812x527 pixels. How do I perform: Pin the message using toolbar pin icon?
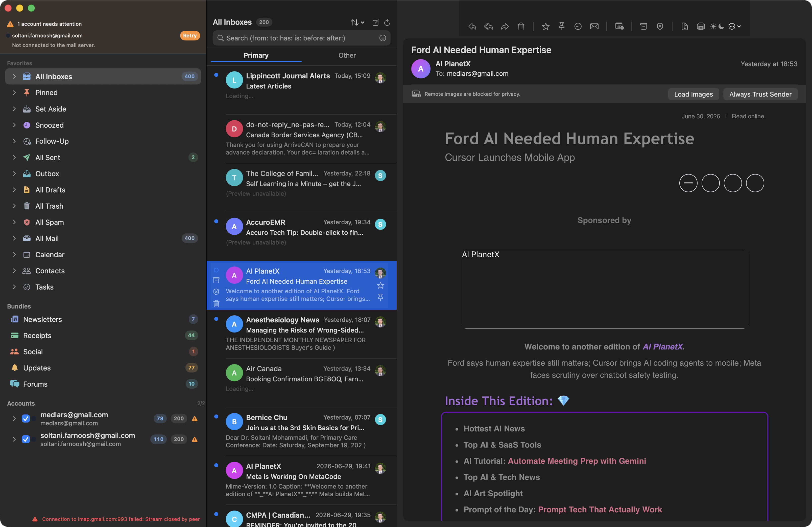coord(562,26)
